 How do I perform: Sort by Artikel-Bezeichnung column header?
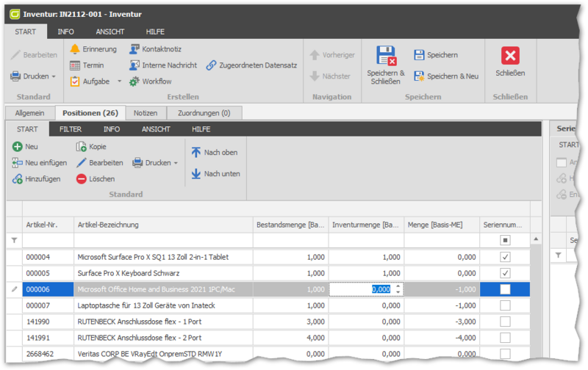(163, 225)
